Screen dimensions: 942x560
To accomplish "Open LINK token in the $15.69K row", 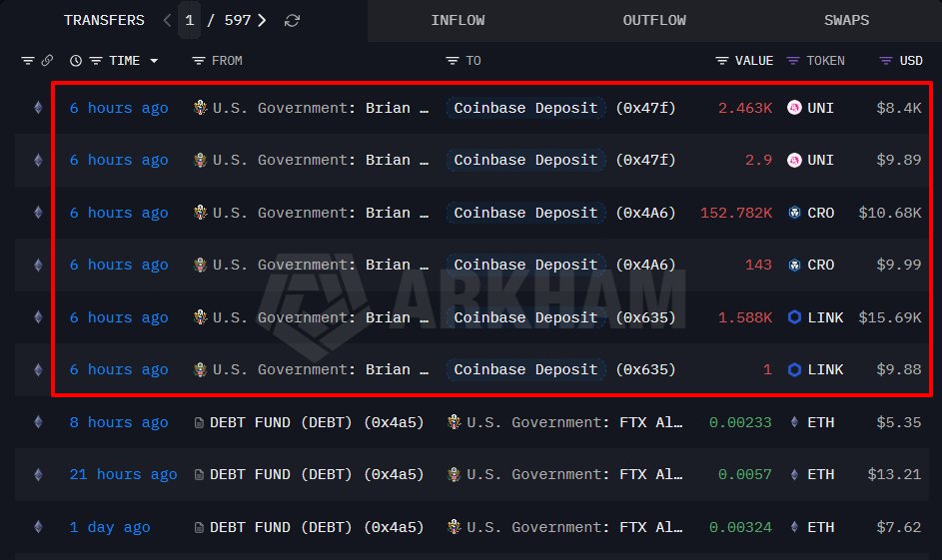I will coord(815,317).
